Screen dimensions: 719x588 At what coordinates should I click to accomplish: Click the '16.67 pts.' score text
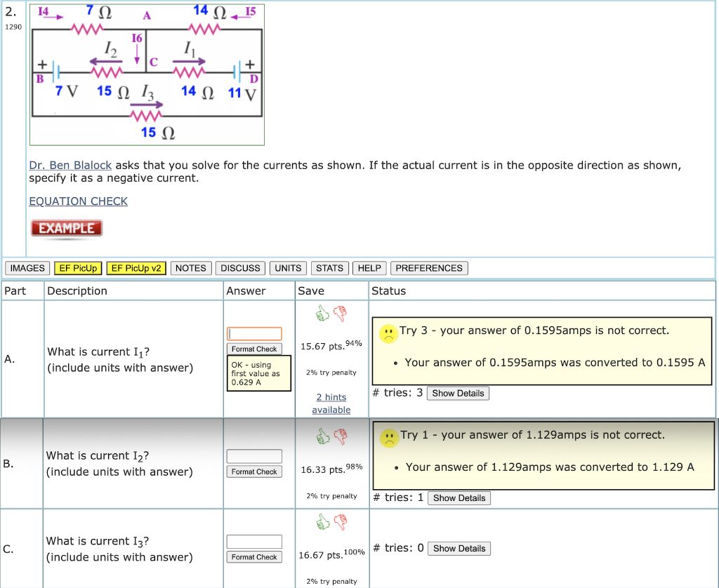320,556
